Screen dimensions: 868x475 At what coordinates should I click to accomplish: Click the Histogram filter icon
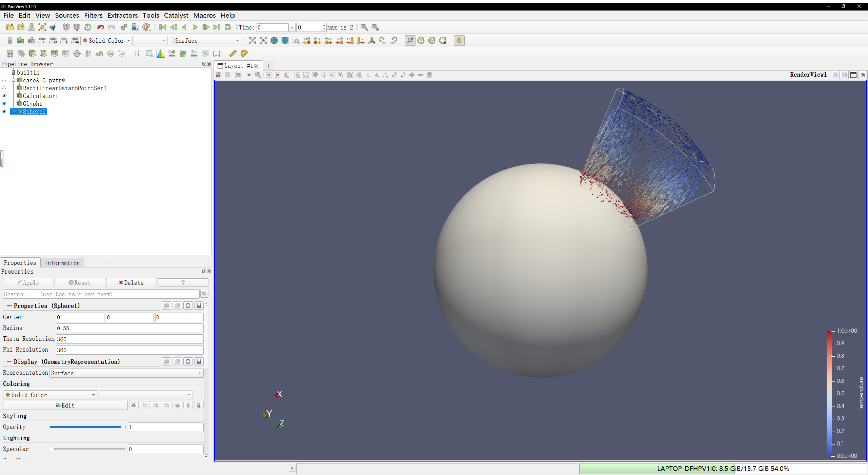pyautogui.click(x=160, y=54)
